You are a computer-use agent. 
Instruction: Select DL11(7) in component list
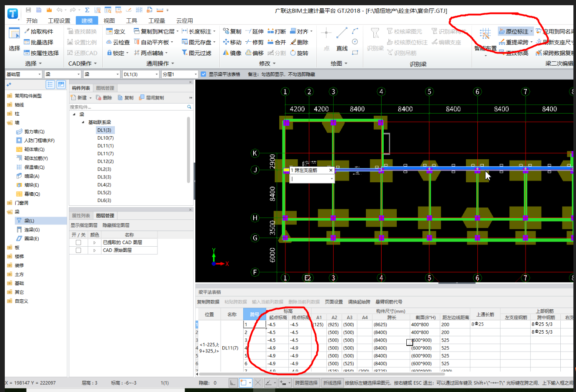[105, 154]
